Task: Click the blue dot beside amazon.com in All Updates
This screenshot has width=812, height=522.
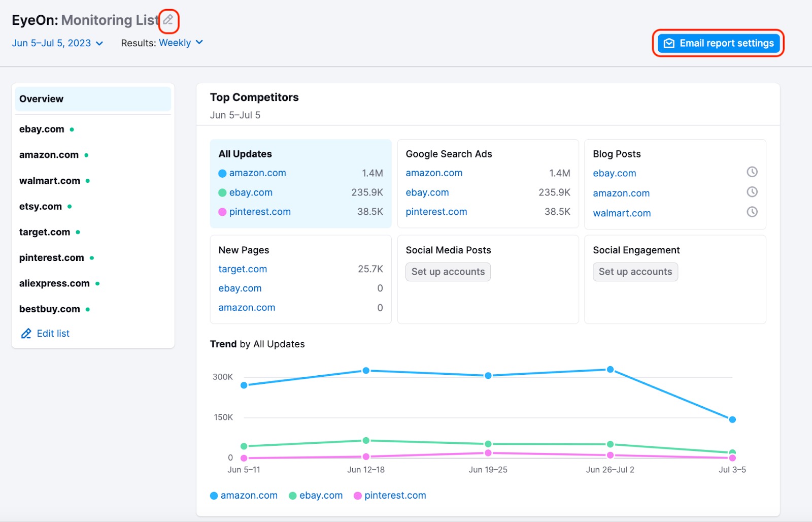Action: point(222,173)
